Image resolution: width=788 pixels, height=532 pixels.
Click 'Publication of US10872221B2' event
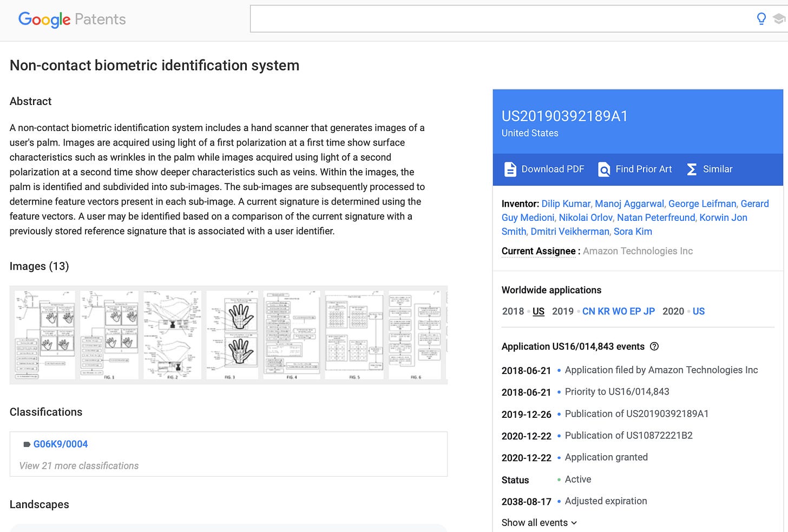pos(629,436)
